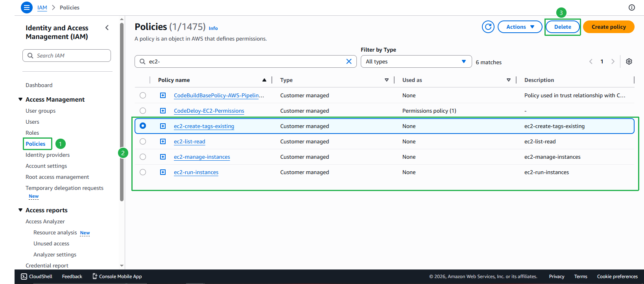This screenshot has width=644, height=284.
Task: Navigate to Roles in the sidebar
Action: [32, 133]
